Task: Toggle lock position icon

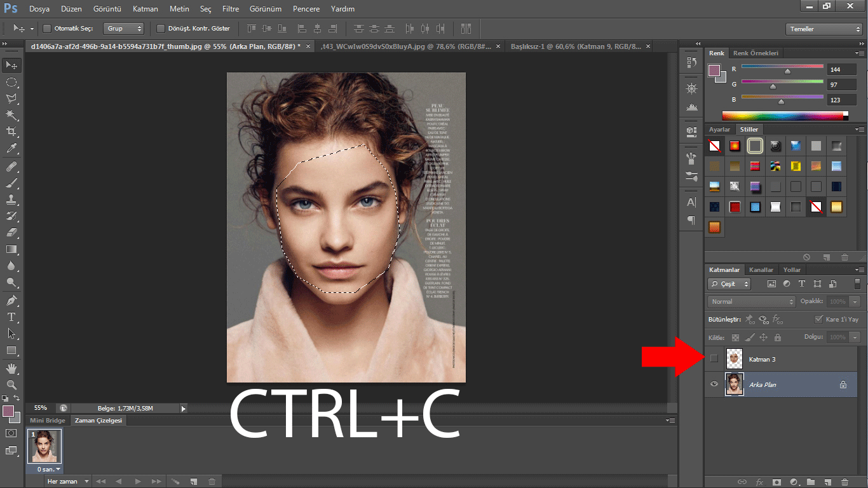Action: click(763, 337)
